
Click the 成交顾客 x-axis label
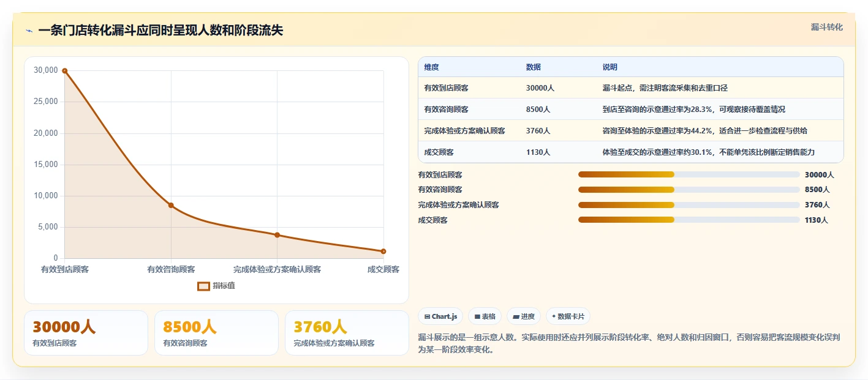tap(383, 269)
